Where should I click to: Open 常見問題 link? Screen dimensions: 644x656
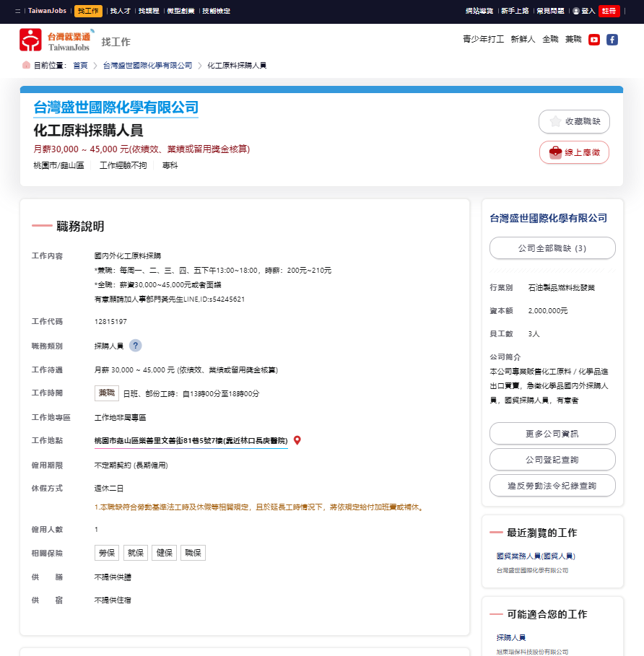click(x=551, y=11)
